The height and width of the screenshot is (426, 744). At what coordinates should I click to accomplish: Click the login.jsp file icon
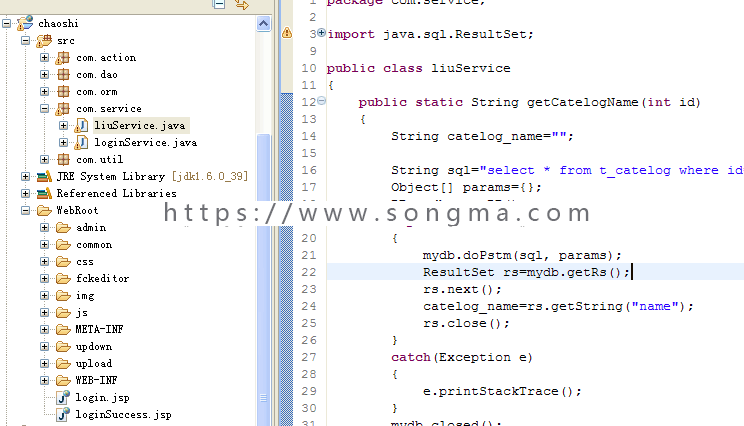click(x=63, y=397)
